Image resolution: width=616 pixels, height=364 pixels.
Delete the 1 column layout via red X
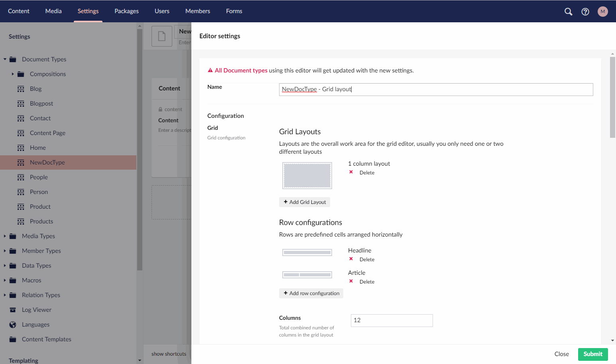click(351, 172)
